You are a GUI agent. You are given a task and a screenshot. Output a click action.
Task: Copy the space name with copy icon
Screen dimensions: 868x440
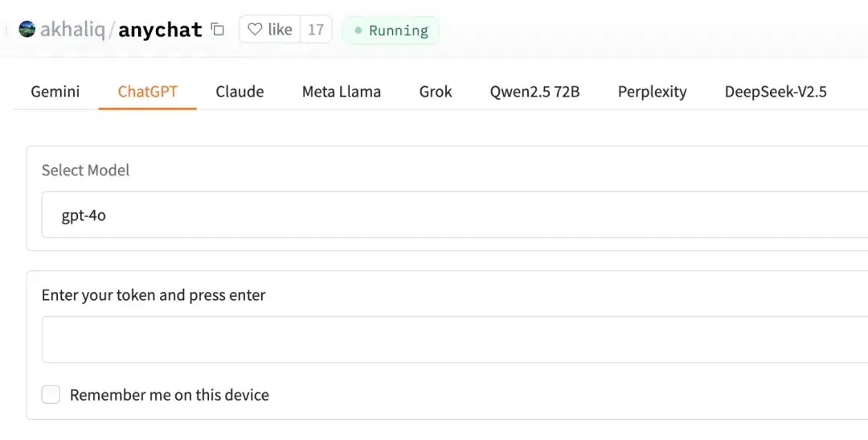218,30
